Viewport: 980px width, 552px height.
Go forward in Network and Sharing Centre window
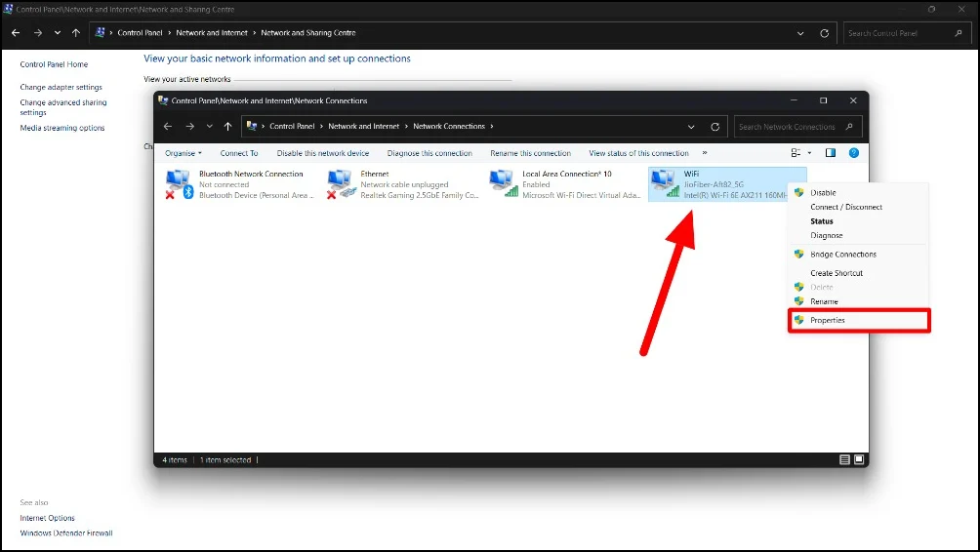(x=37, y=33)
